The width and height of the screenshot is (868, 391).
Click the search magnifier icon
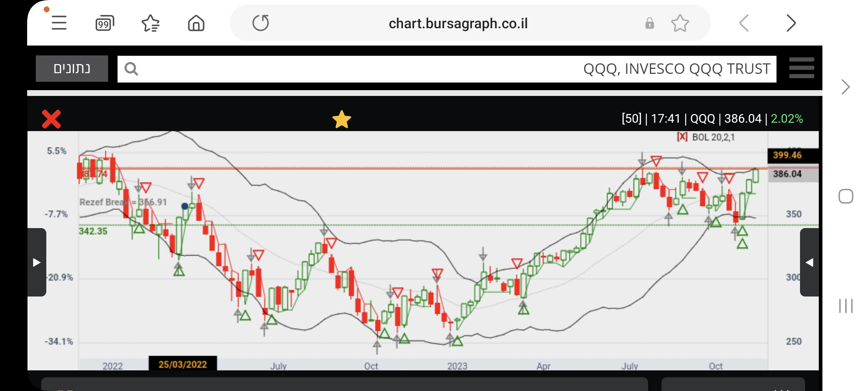(x=131, y=69)
